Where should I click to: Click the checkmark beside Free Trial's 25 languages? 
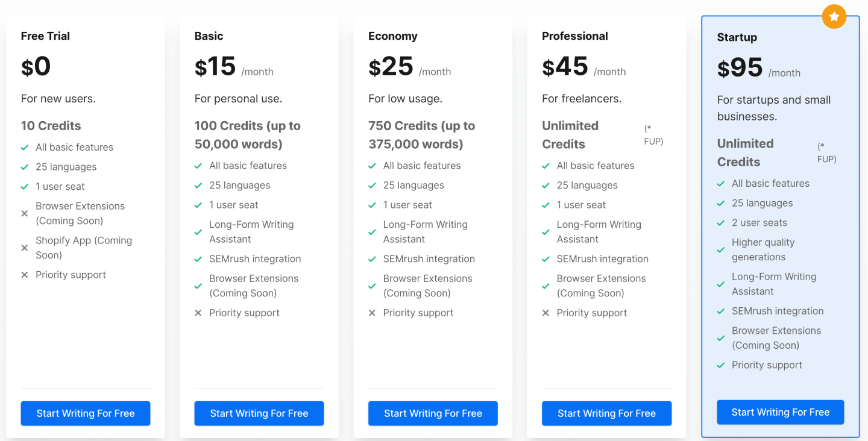pos(25,167)
